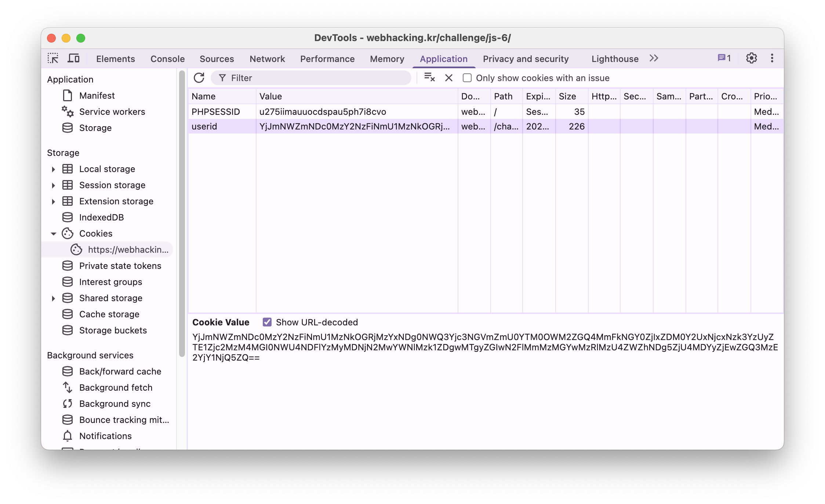
Task: Toggle the device toolbar icon
Action: tap(74, 58)
